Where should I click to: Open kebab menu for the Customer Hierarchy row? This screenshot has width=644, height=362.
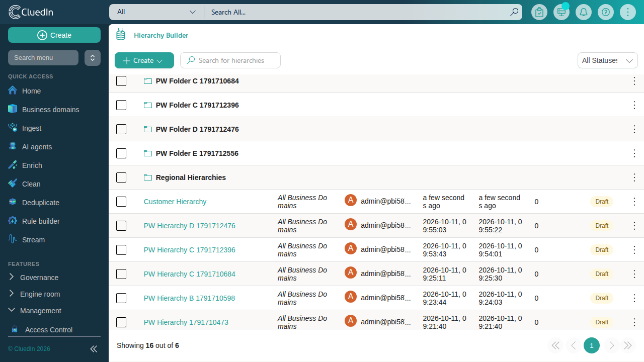634,202
